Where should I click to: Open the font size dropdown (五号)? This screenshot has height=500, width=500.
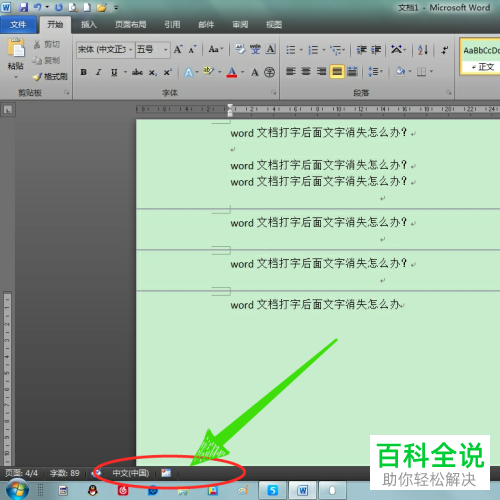click(165, 50)
